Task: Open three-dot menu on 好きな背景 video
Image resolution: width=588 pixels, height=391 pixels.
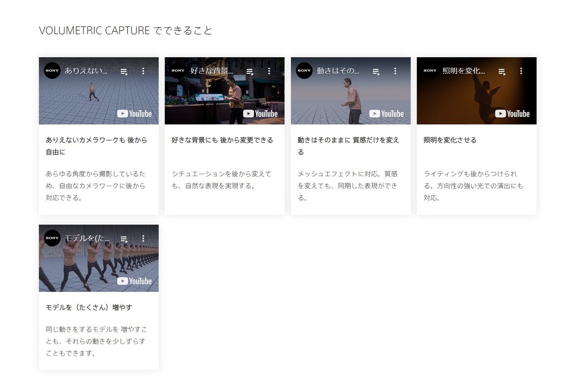Action: (x=269, y=71)
